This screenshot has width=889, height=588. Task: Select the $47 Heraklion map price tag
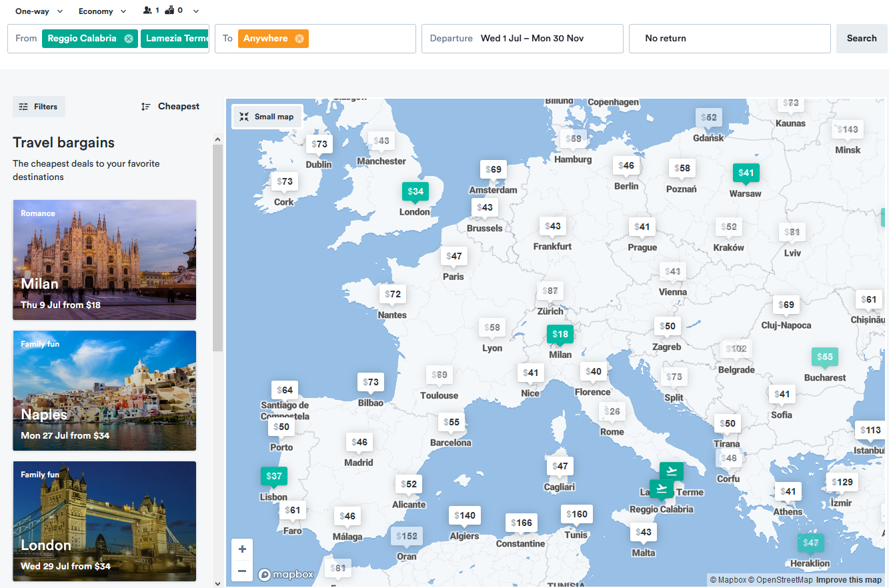point(810,543)
